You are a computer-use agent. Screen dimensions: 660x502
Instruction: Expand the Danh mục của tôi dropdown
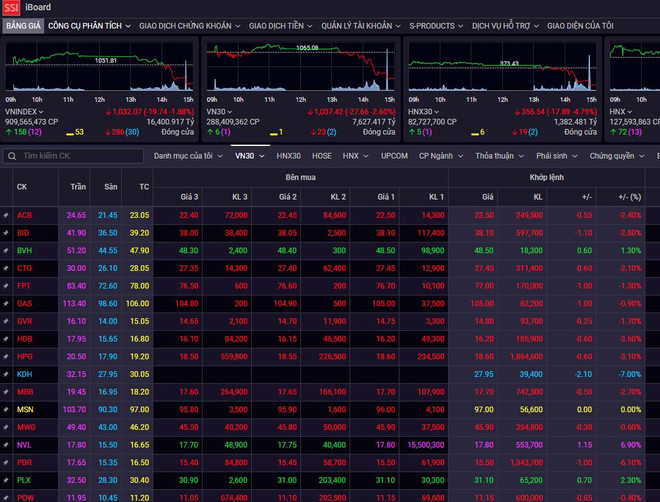tap(186, 156)
